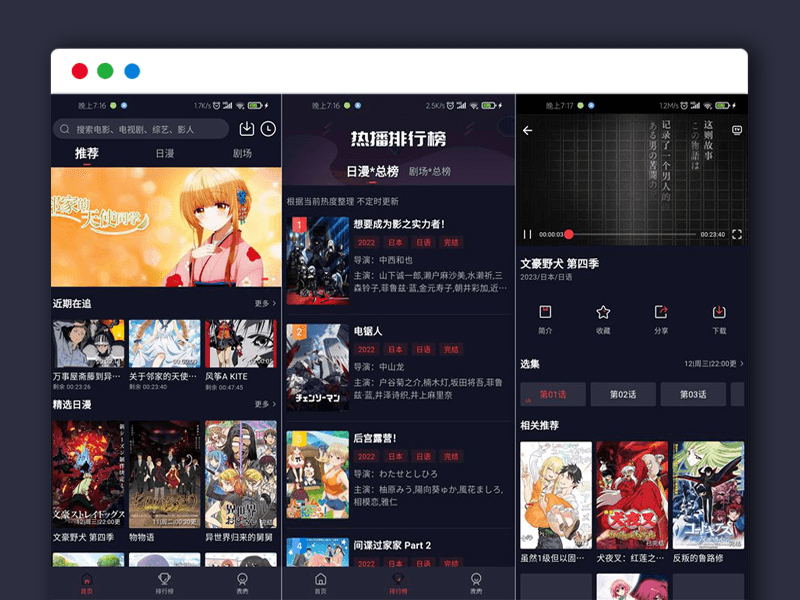
Task: Open the 电锯人 title in ranking
Action: 368,331
